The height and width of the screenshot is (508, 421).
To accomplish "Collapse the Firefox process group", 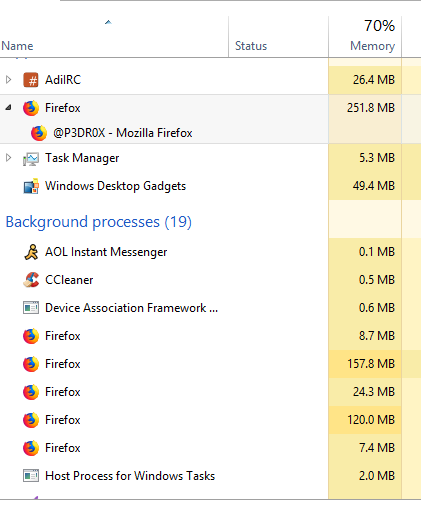I will (x=9, y=107).
